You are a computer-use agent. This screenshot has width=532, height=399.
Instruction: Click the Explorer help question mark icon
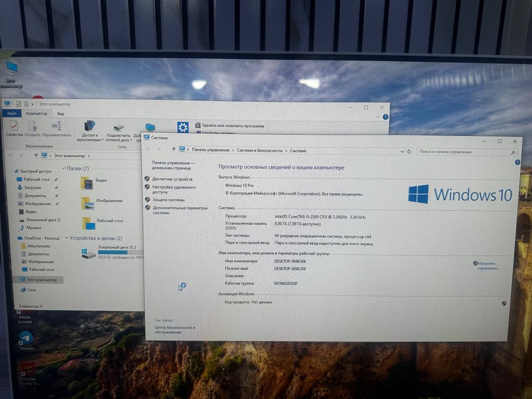point(385,117)
